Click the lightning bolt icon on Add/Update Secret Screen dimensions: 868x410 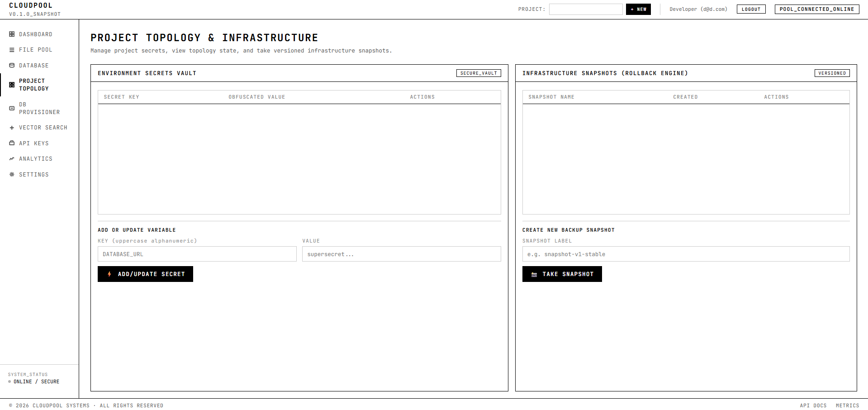(x=109, y=274)
